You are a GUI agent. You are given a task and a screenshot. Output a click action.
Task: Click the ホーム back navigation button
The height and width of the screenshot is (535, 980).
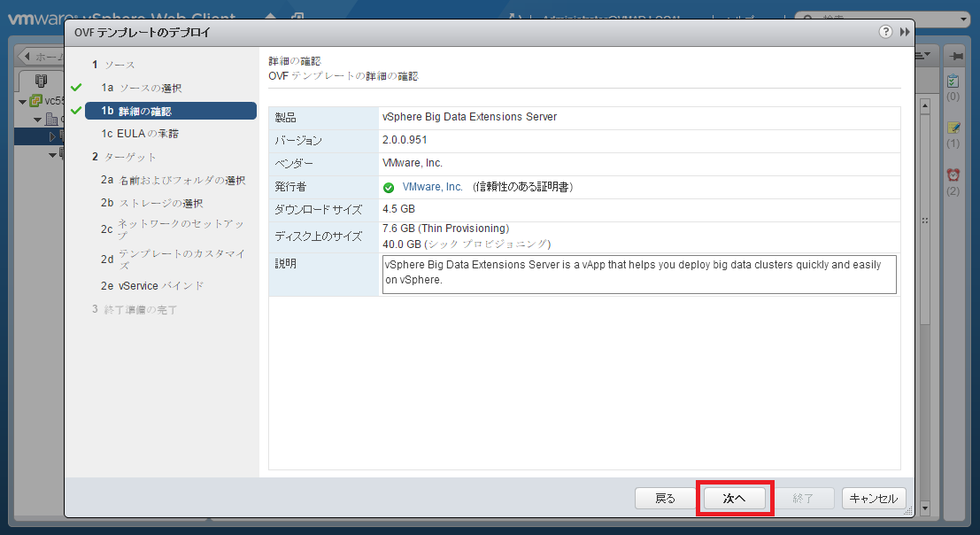[x=42, y=57]
